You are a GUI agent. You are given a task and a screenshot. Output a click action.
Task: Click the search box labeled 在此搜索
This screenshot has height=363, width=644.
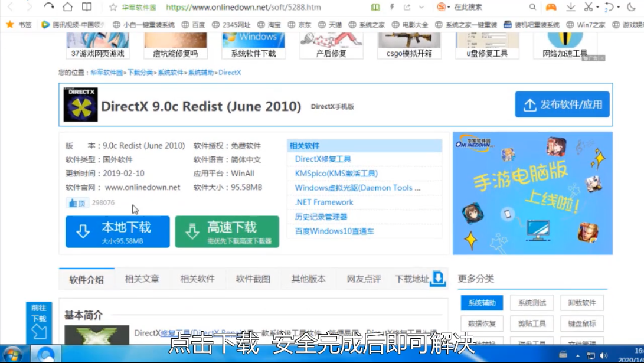468,7
